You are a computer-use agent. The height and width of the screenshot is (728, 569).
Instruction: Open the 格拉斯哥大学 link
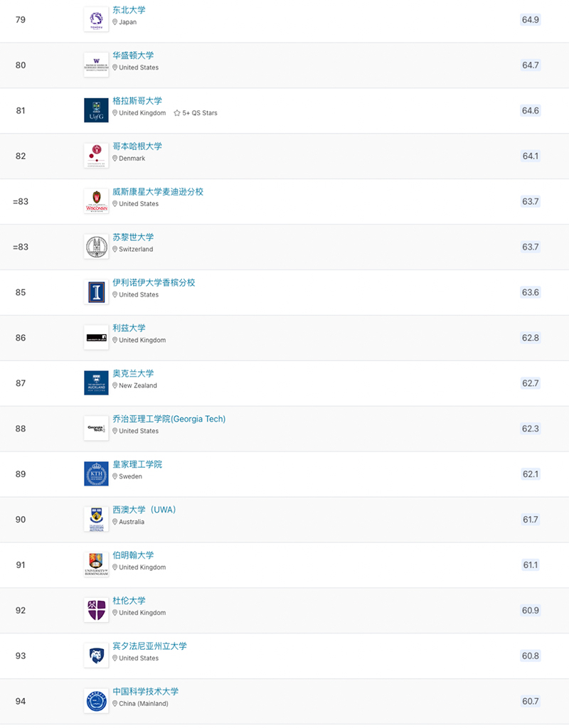coord(137,101)
